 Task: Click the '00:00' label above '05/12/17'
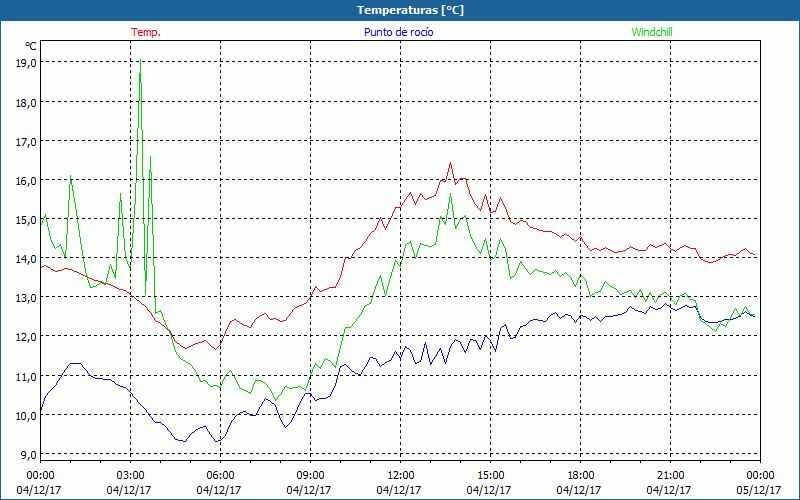tap(761, 476)
